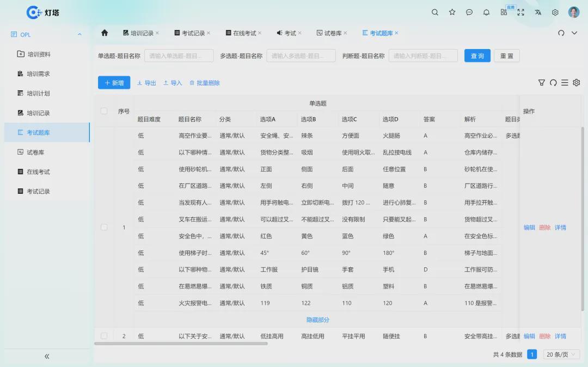588x367 pixels.
Task: Switch to the 考试 tab
Action: click(286, 33)
